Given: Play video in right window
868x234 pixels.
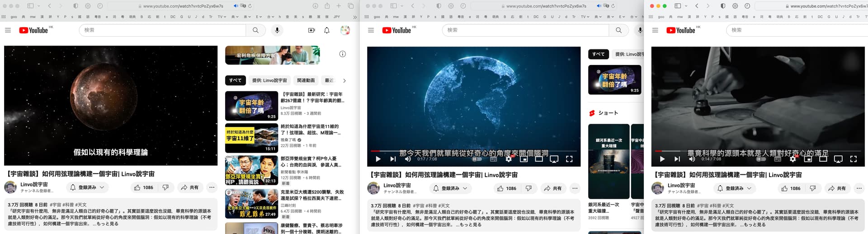Looking at the screenshot, I should (662, 159).
